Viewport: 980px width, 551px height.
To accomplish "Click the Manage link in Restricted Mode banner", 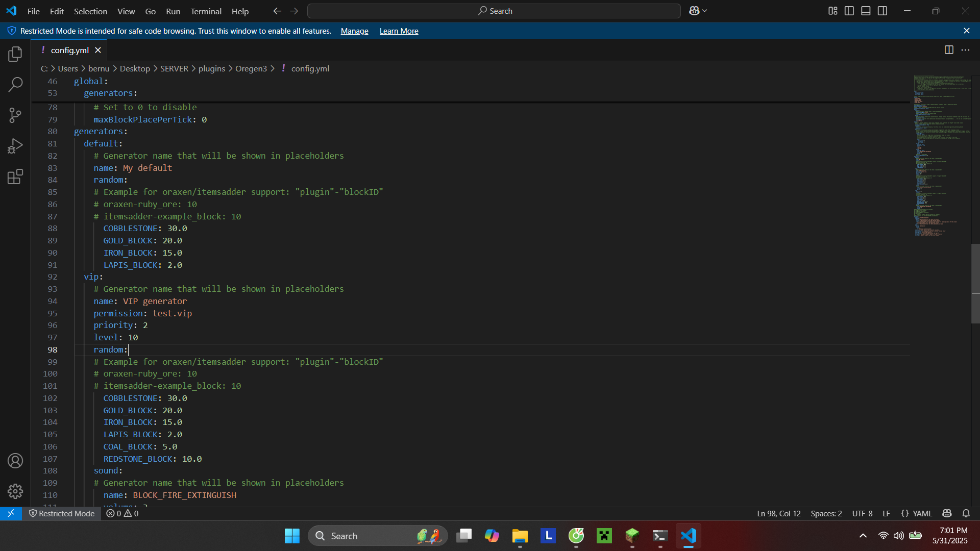I will point(354,31).
